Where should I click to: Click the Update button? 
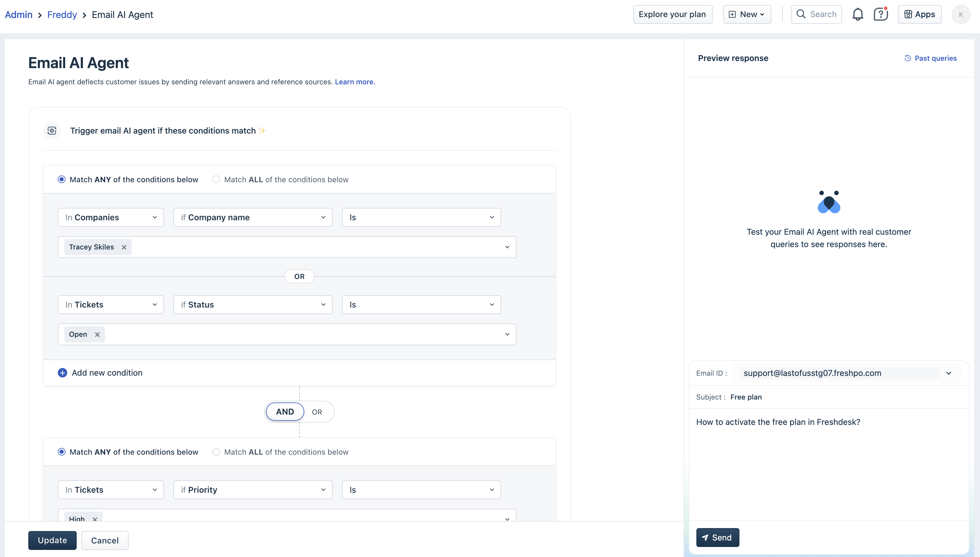click(x=52, y=540)
